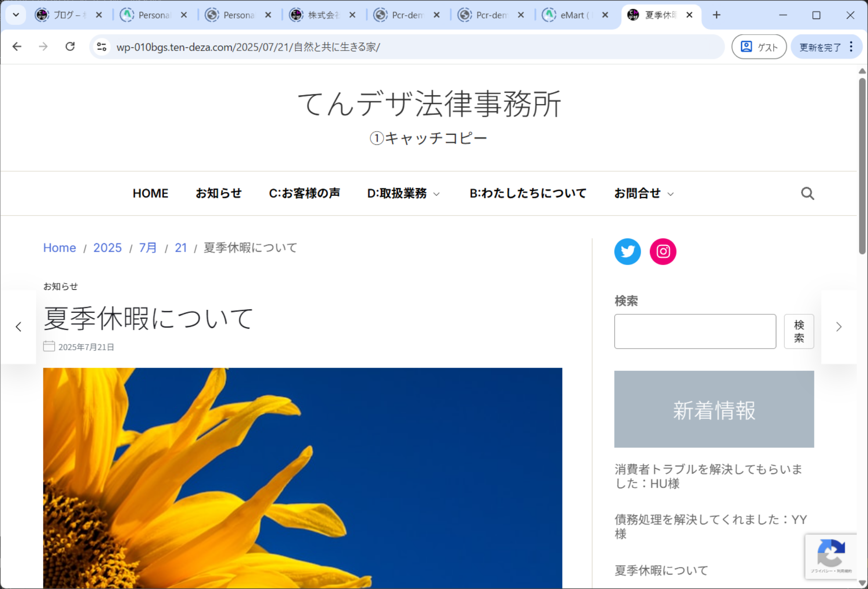Focus the sidebar 検索 input field
The height and width of the screenshot is (589, 868).
pyautogui.click(x=695, y=331)
